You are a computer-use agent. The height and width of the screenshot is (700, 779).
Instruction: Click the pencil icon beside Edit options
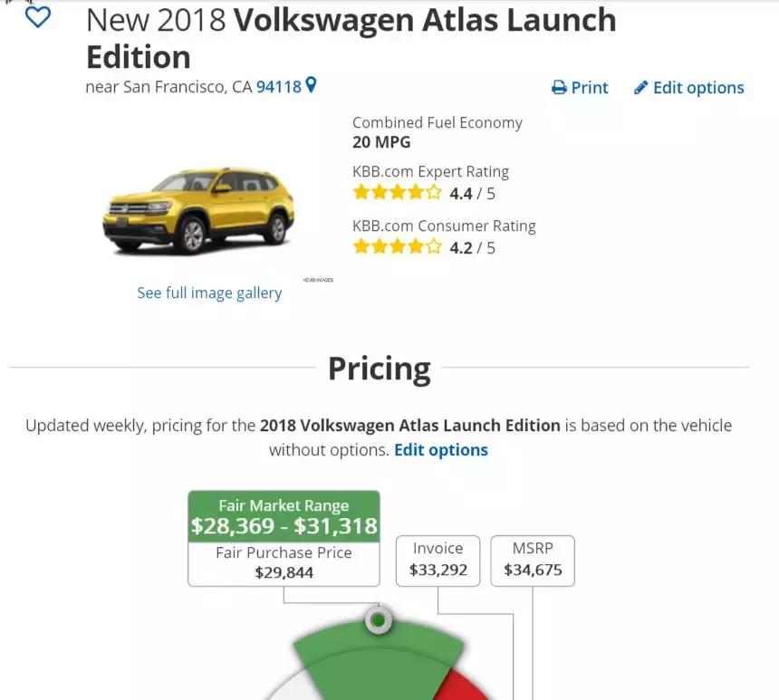[641, 88]
